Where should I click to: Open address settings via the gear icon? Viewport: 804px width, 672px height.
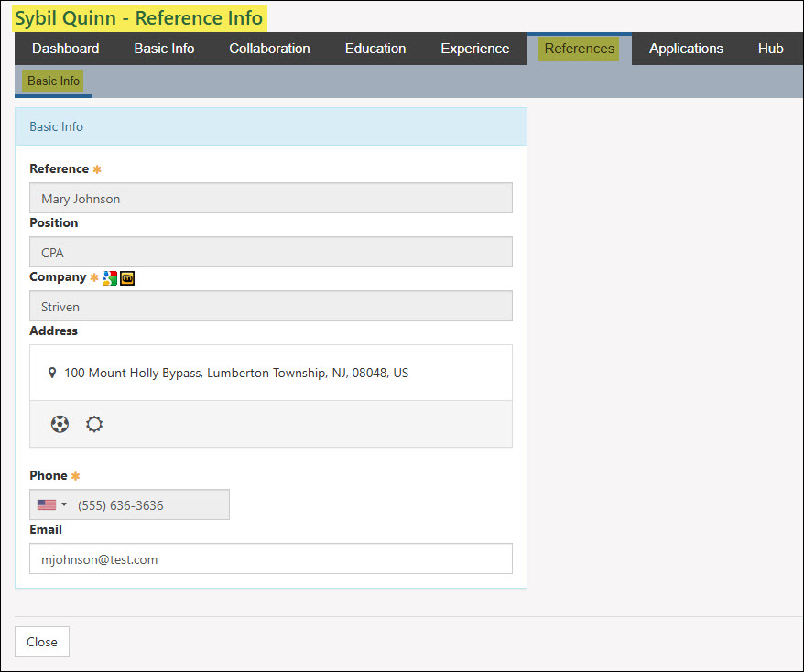point(94,424)
